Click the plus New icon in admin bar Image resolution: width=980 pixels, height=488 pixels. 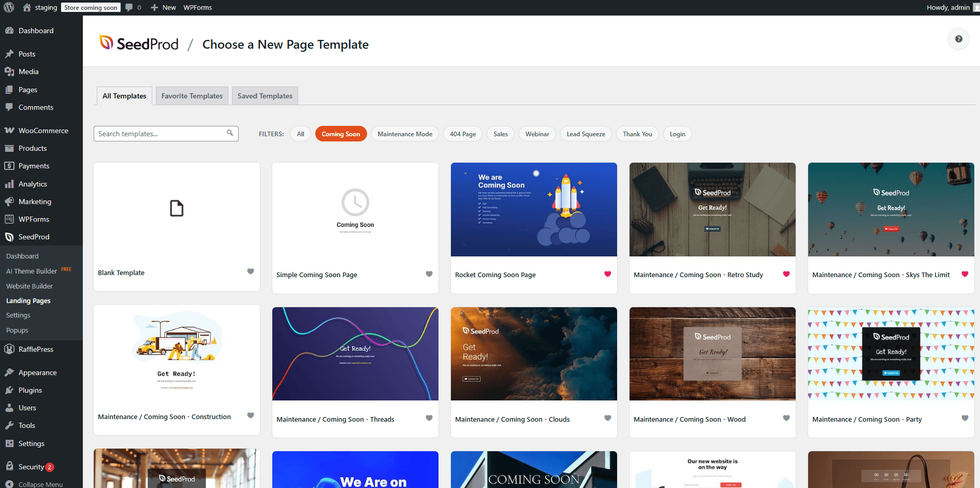point(154,7)
